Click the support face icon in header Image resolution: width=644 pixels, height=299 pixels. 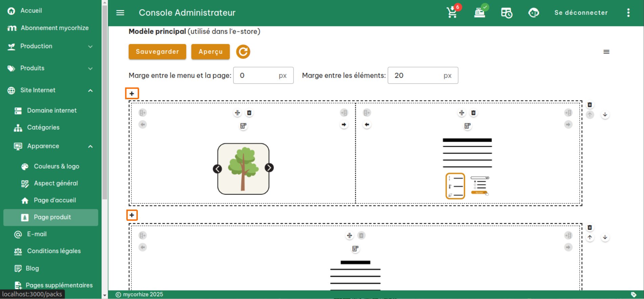point(534,13)
